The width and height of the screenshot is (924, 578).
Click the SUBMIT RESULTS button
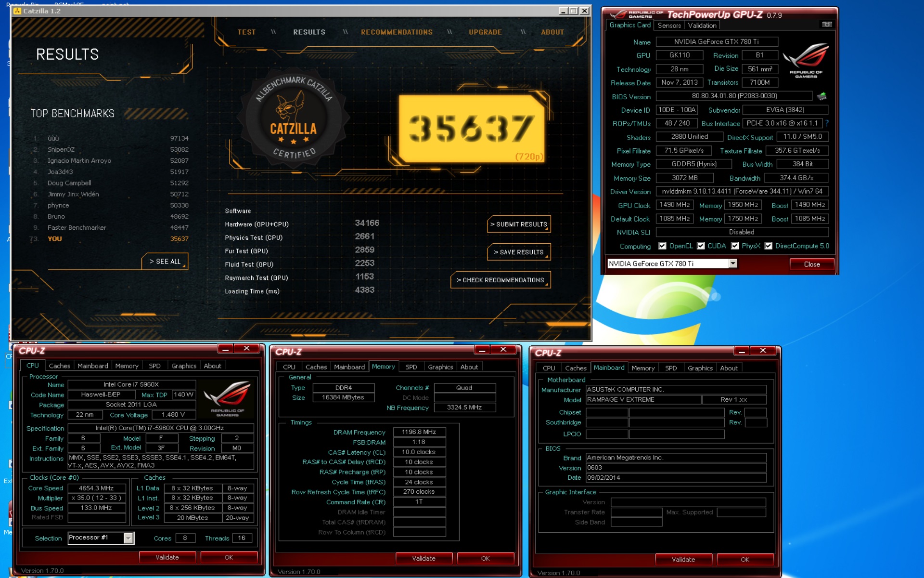(x=519, y=224)
